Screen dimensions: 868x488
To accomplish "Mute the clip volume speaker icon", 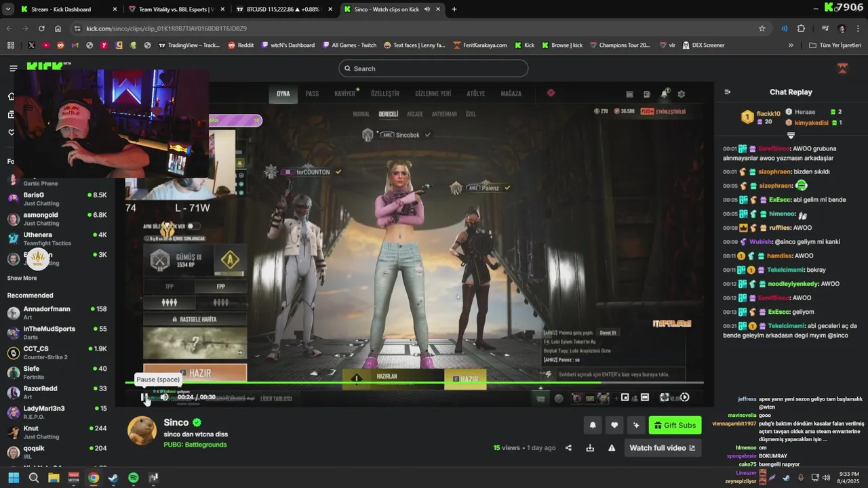I will click(x=164, y=397).
